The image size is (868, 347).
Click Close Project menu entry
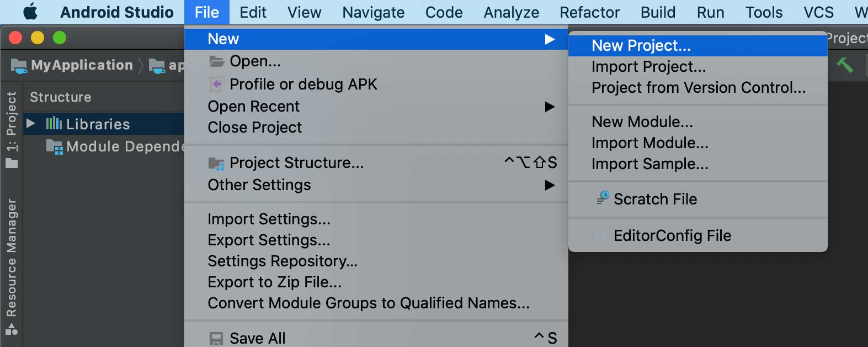tap(254, 128)
